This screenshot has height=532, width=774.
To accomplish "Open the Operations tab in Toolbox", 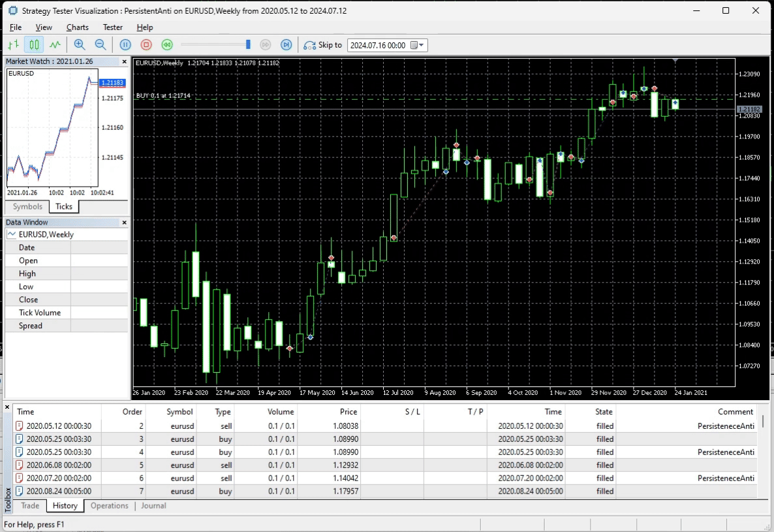I will (x=109, y=506).
